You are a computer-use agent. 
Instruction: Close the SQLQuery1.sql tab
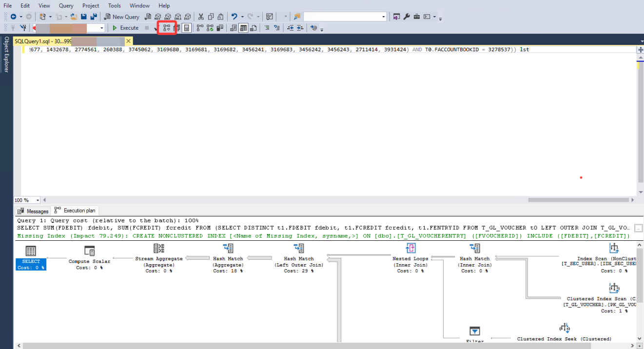[x=128, y=41]
